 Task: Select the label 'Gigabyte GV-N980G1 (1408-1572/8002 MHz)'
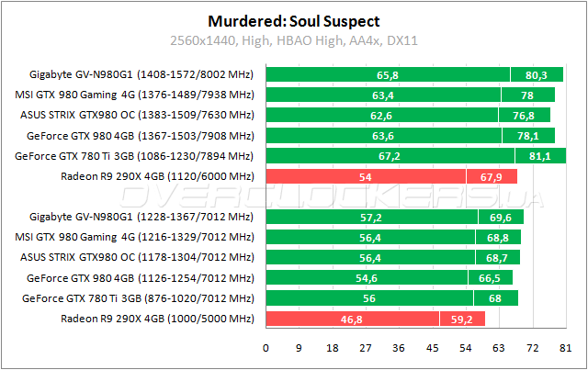click(141, 74)
